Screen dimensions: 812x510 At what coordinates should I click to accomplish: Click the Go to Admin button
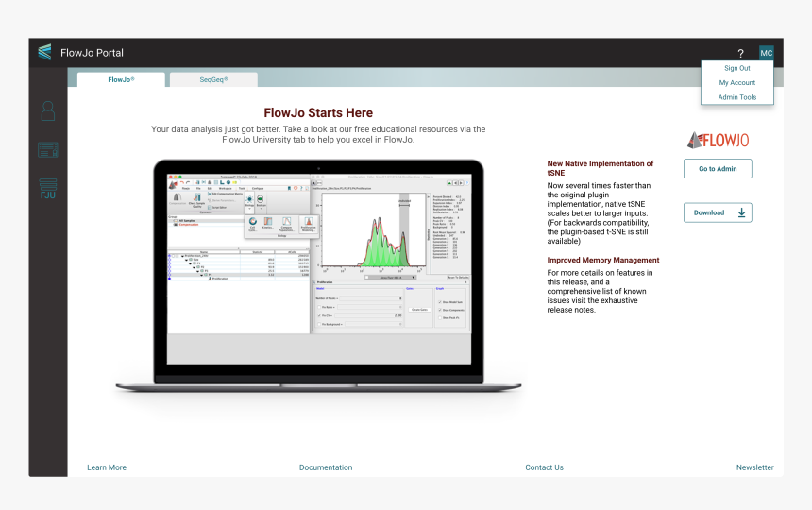click(718, 169)
